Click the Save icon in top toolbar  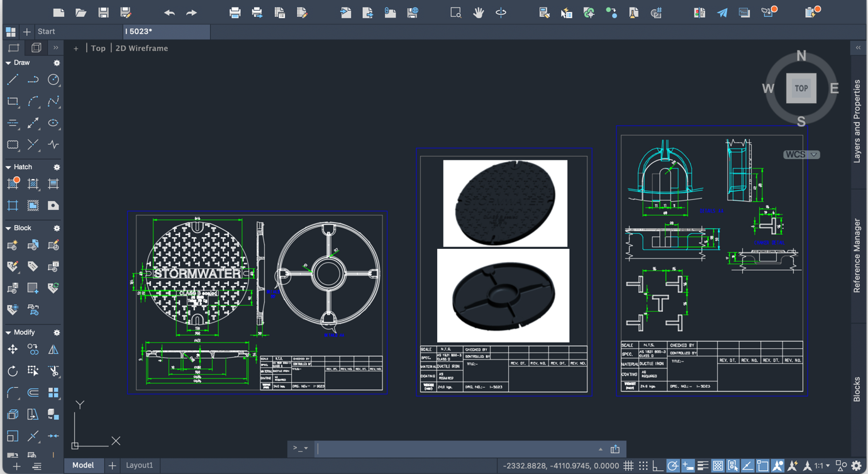(103, 13)
